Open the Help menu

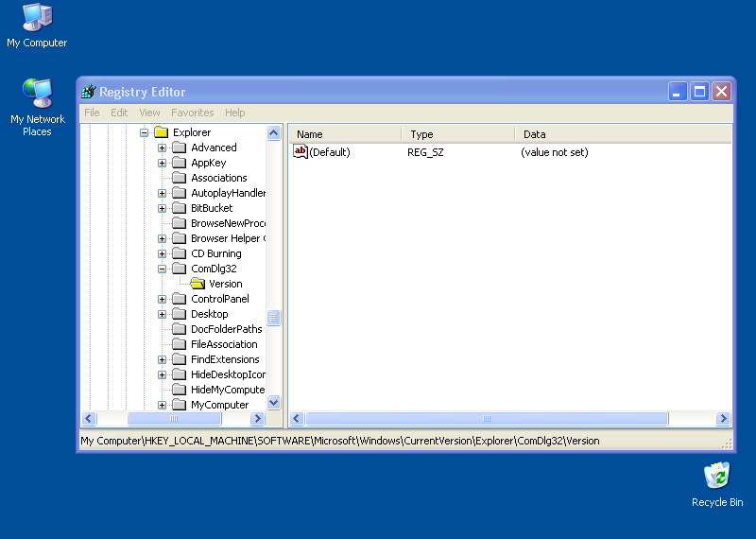click(x=234, y=113)
